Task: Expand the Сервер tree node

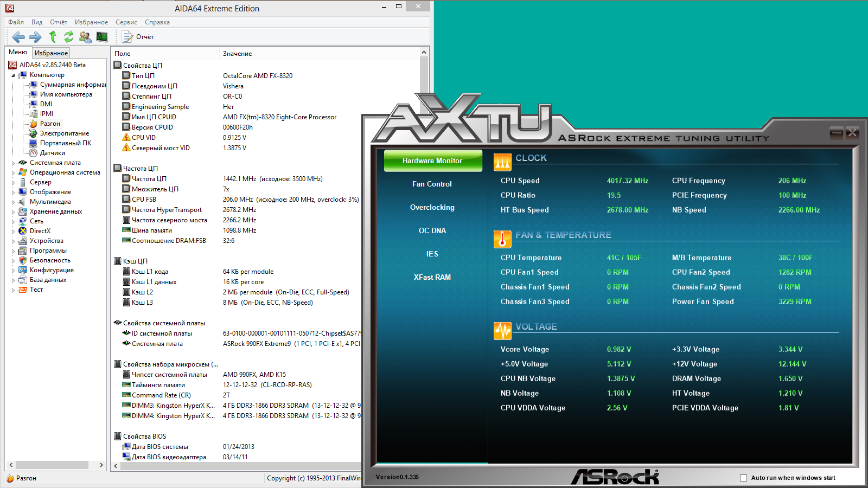Action: click(13, 183)
